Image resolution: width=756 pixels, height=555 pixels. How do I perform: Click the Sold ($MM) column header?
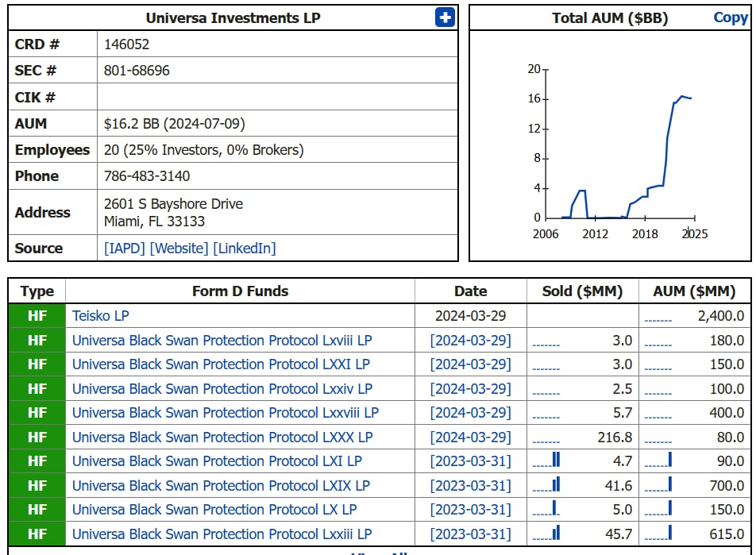point(582,291)
